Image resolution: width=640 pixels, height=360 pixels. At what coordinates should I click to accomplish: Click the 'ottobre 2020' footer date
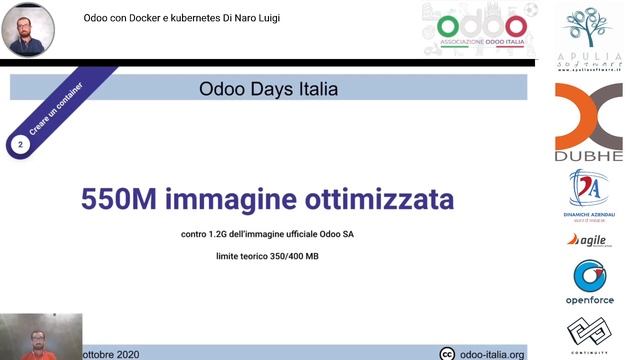(x=111, y=354)
